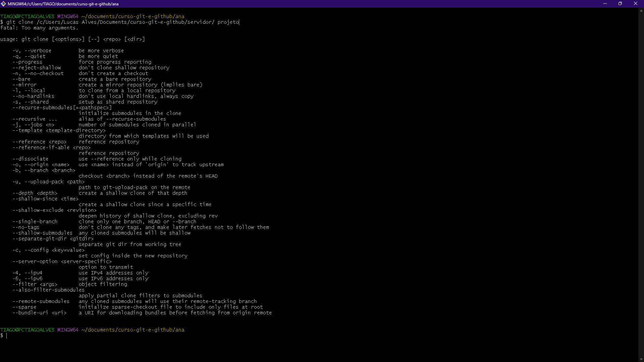This screenshot has width=644, height=362.
Task: Click the vertical scrollbar track
Action: (641, 184)
